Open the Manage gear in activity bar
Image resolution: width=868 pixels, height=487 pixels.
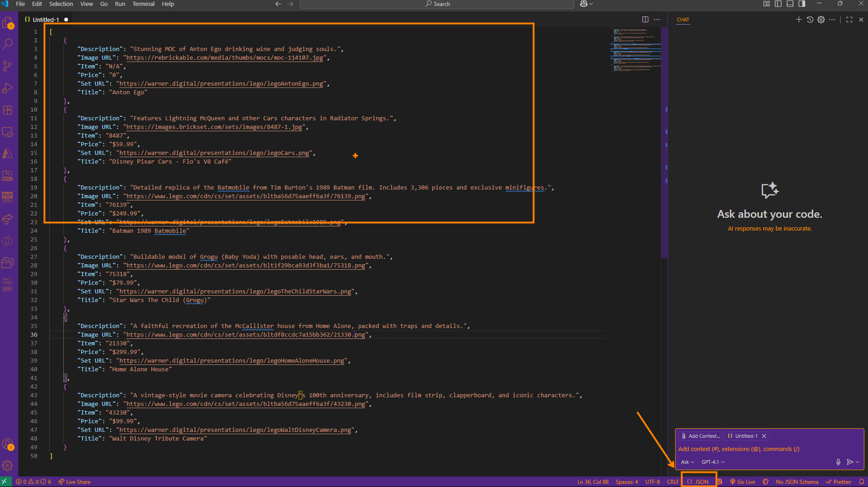point(8,466)
